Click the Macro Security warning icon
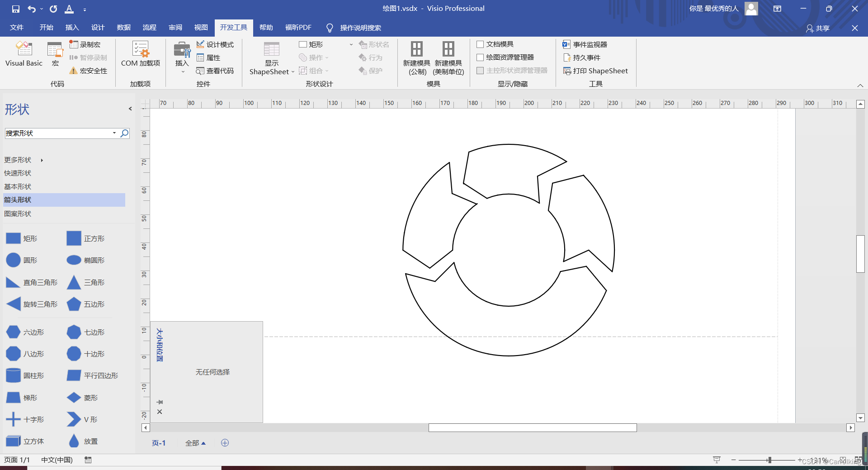Screen dimensions: 868x470 [73, 71]
